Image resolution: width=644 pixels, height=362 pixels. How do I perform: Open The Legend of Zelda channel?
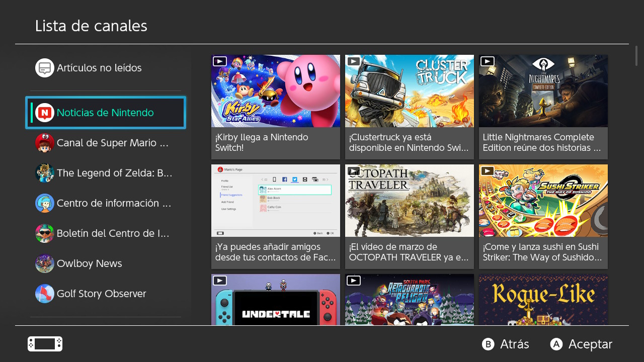coord(115,173)
